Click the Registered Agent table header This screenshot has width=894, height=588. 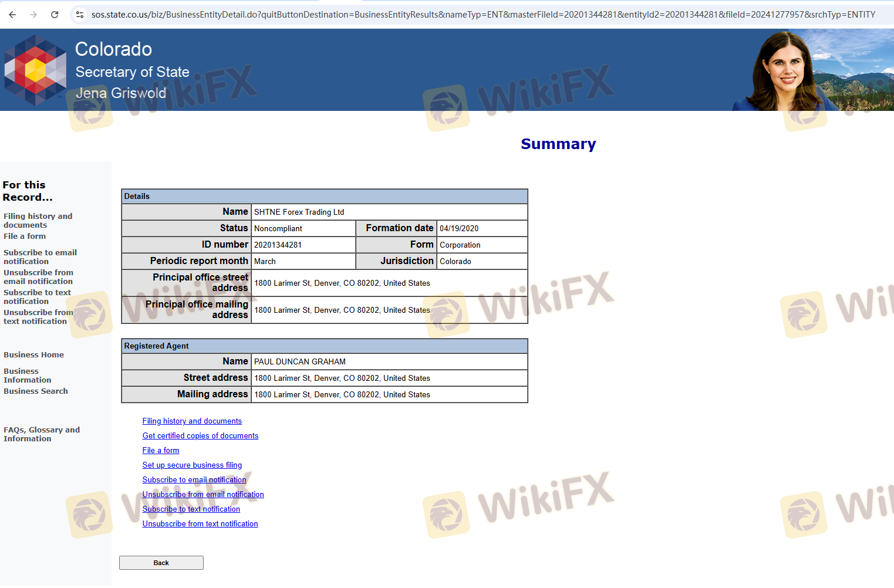[x=325, y=346]
